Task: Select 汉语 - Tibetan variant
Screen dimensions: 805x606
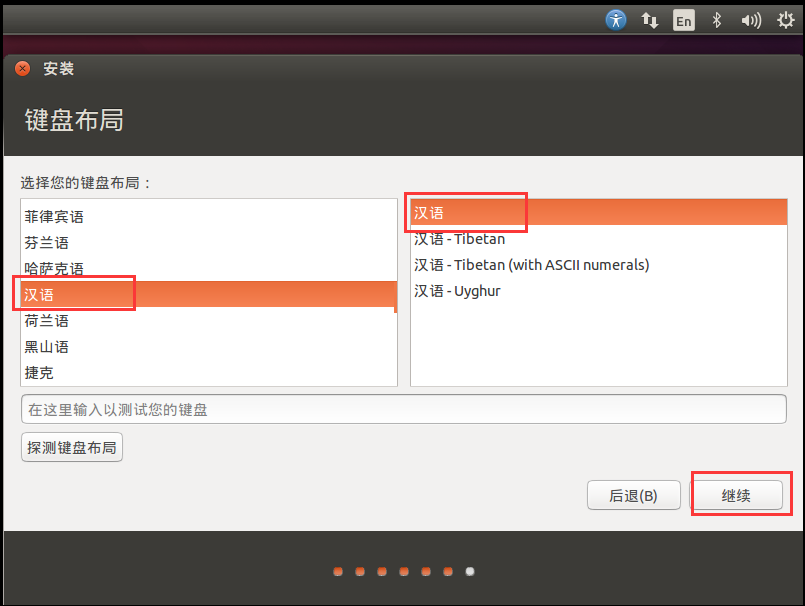Action: click(599, 239)
